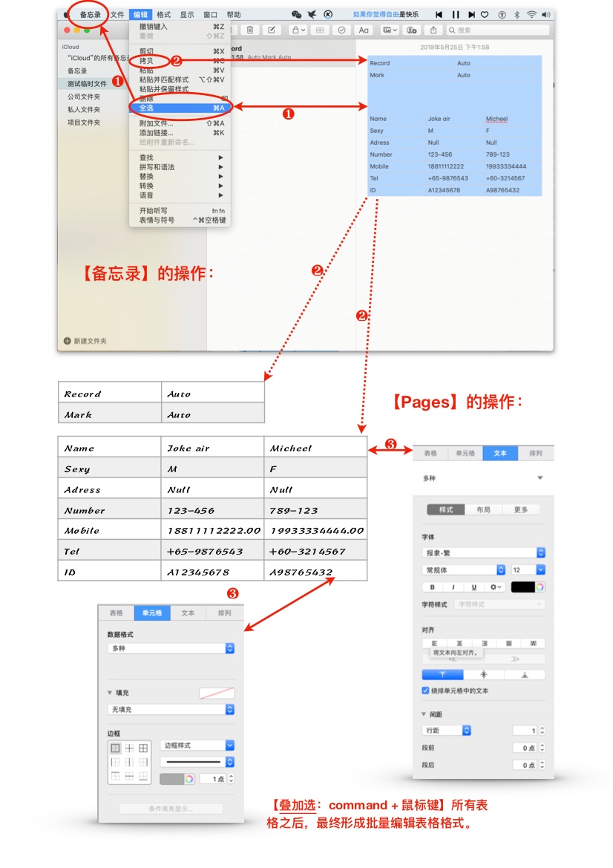The height and width of the screenshot is (868, 613).
Task: Click the Underline U button in text panel
Action: tap(473, 587)
